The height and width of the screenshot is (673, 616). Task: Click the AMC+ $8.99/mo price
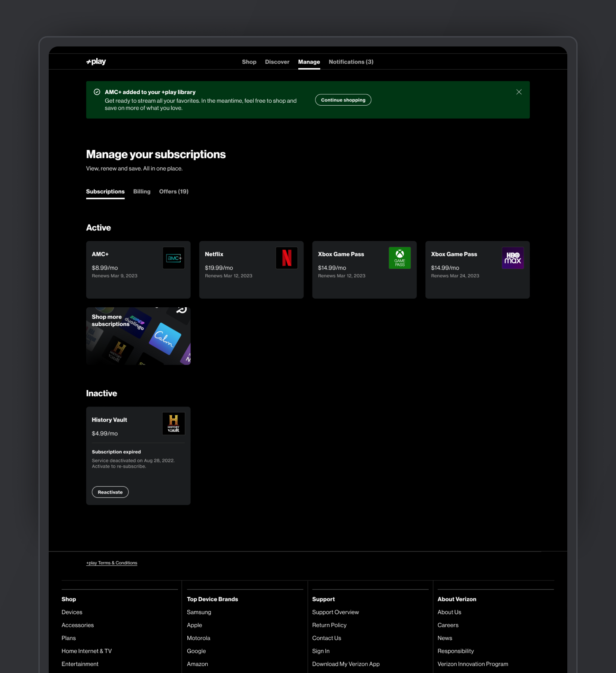(x=105, y=268)
